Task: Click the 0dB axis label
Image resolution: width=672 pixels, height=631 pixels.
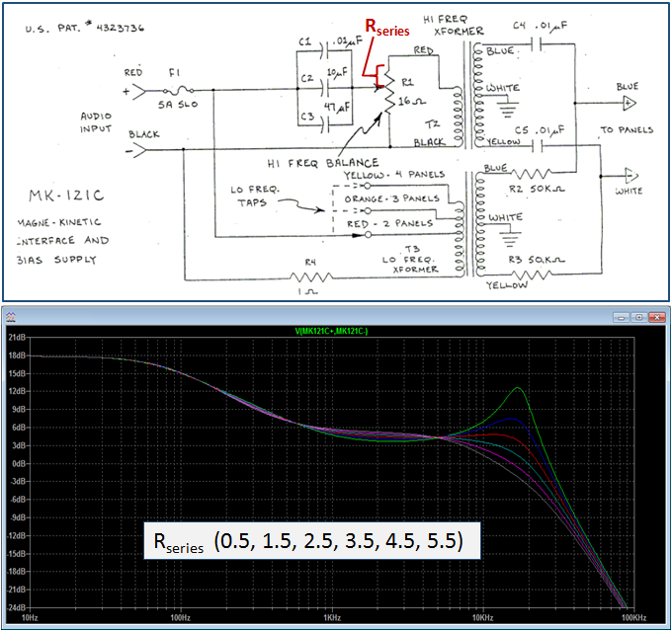Action: 19,463
